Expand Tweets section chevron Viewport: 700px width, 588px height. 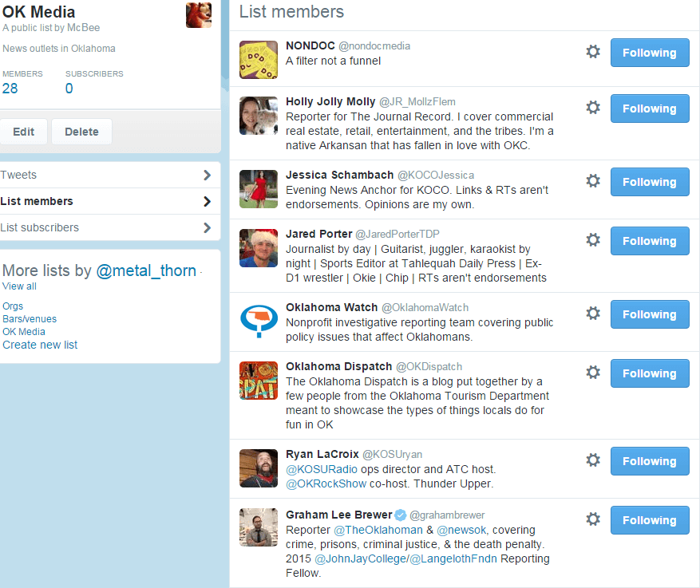point(208,176)
